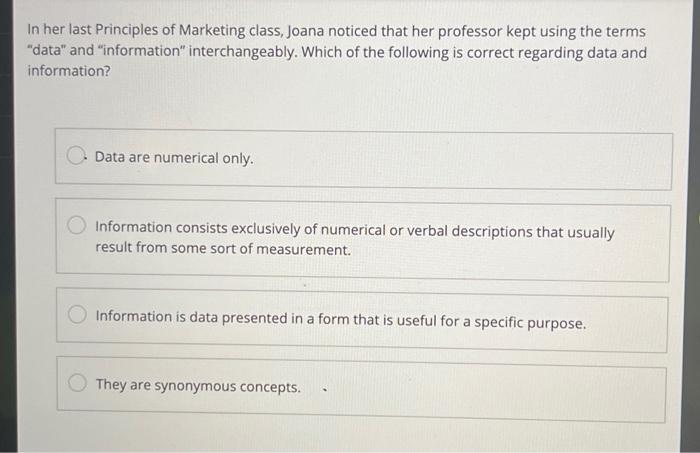This screenshot has height=453, width=700.
Task: Click the 'They are synonymous concepts.' label
Action: click(199, 386)
